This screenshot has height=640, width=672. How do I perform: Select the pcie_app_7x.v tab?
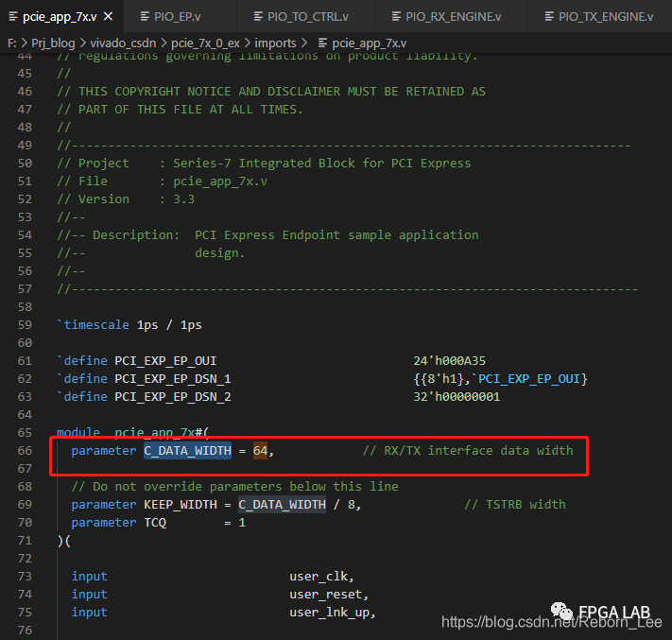coord(60,17)
